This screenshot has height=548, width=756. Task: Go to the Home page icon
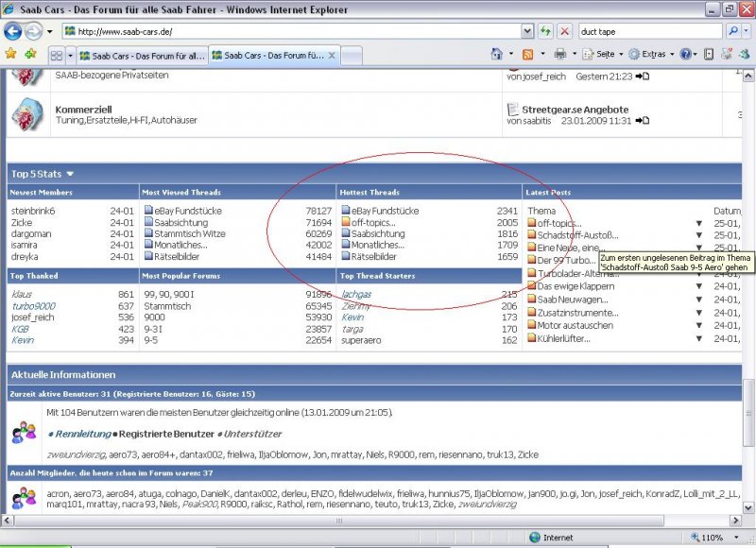tap(497, 54)
